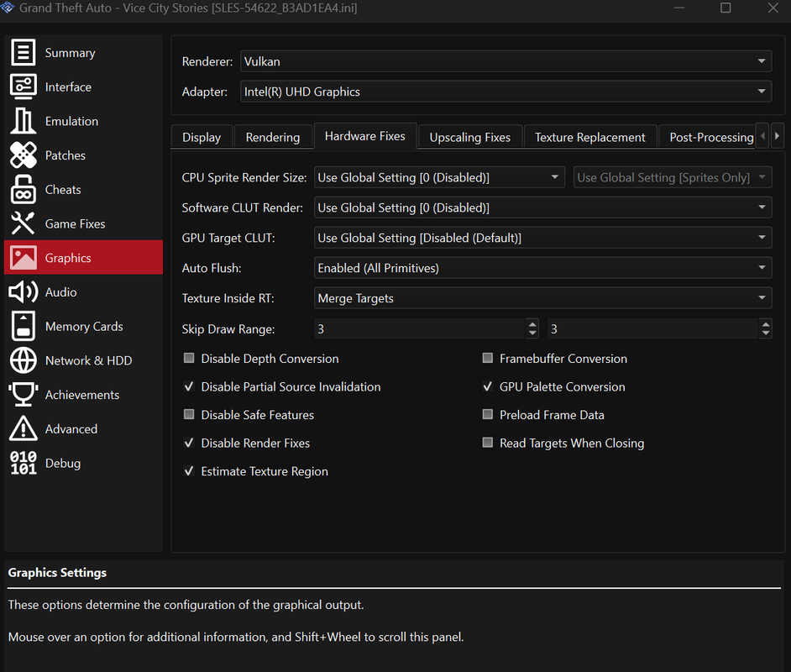Open Software CLUT Render dropdown
791x672 pixels.
[x=542, y=207]
